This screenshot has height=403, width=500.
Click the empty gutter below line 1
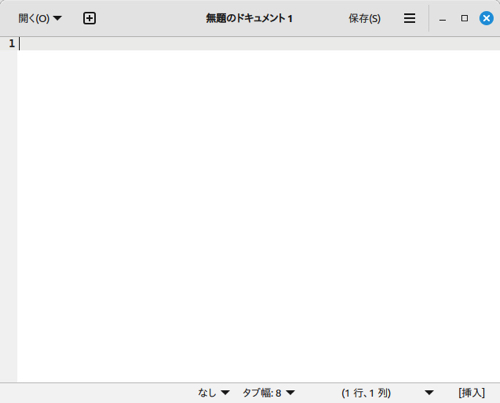8,216
